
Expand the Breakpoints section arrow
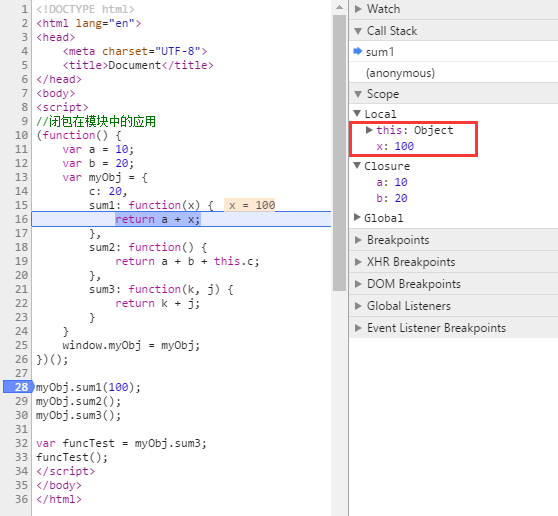358,240
